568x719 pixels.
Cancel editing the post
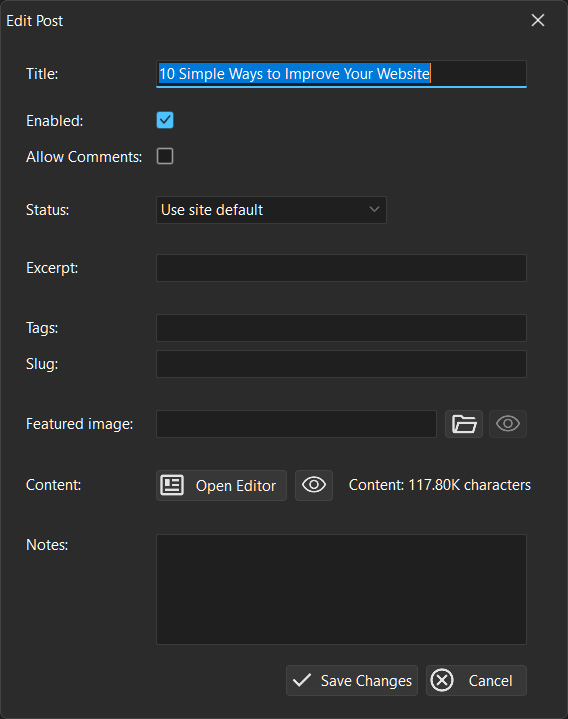(x=476, y=680)
